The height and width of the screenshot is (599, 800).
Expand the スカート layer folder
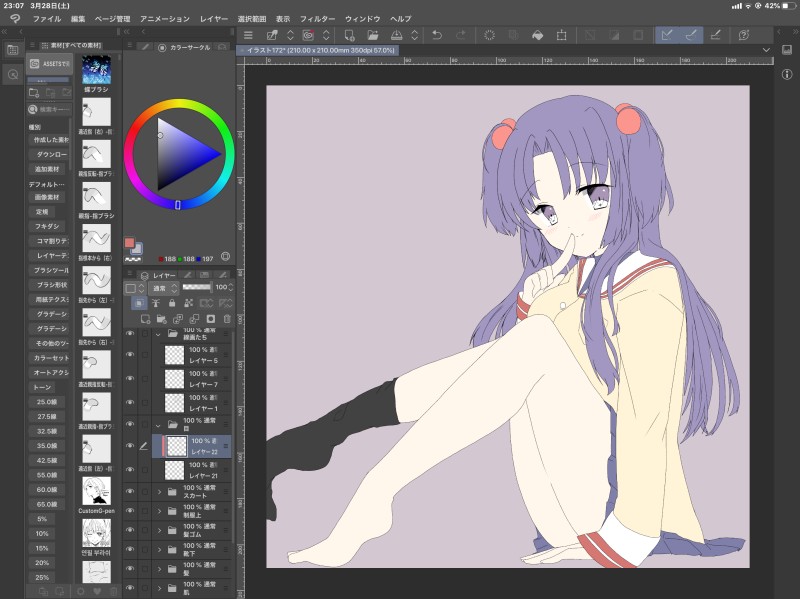pos(159,492)
